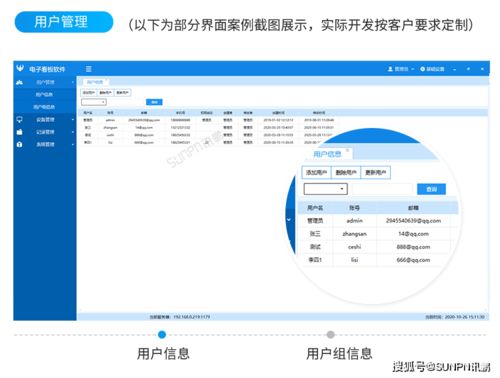Click 添加用户 button in the magnified circle
500x378 pixels.
[x=316, y=172]
